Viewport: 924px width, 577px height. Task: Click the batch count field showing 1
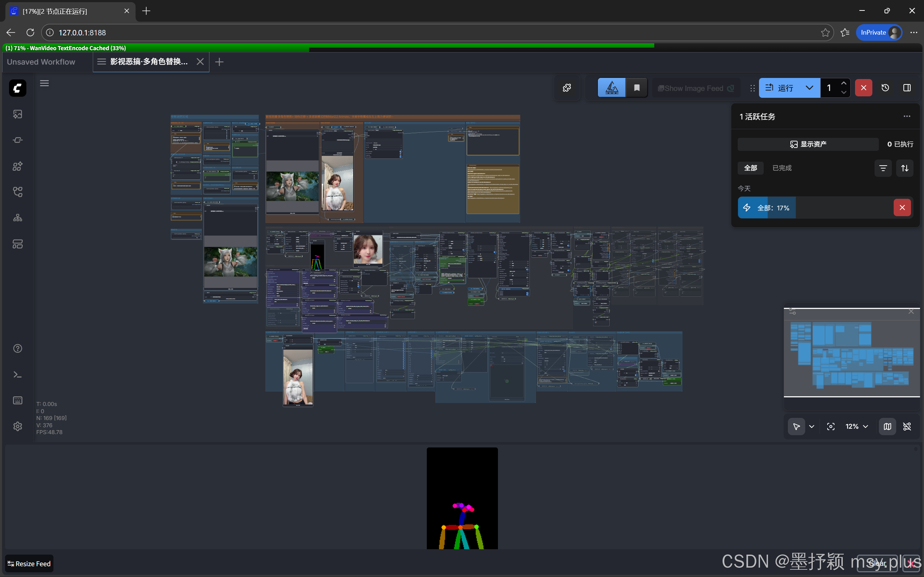[x=829, y=88]
